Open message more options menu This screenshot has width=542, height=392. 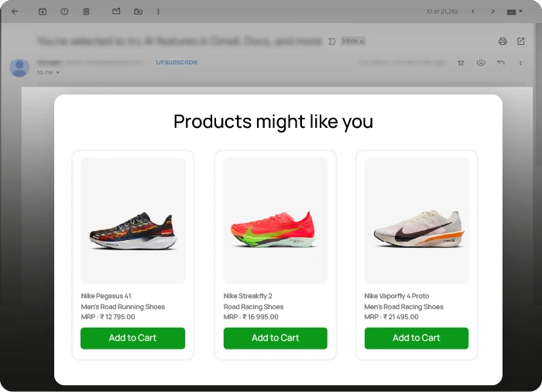[x=520, y=63]
